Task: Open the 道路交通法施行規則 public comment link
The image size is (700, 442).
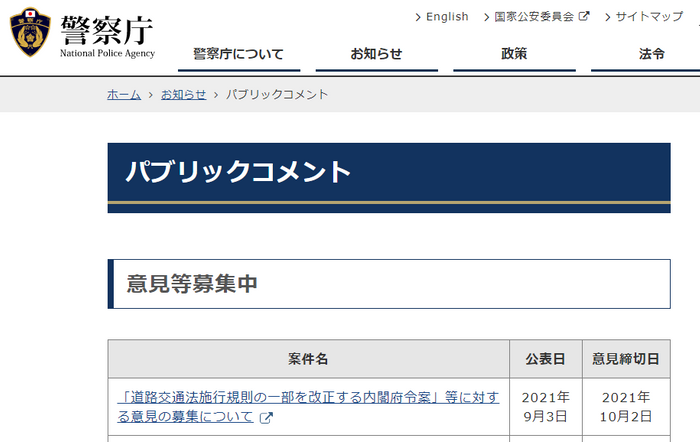Action: [x=308, y=398]
